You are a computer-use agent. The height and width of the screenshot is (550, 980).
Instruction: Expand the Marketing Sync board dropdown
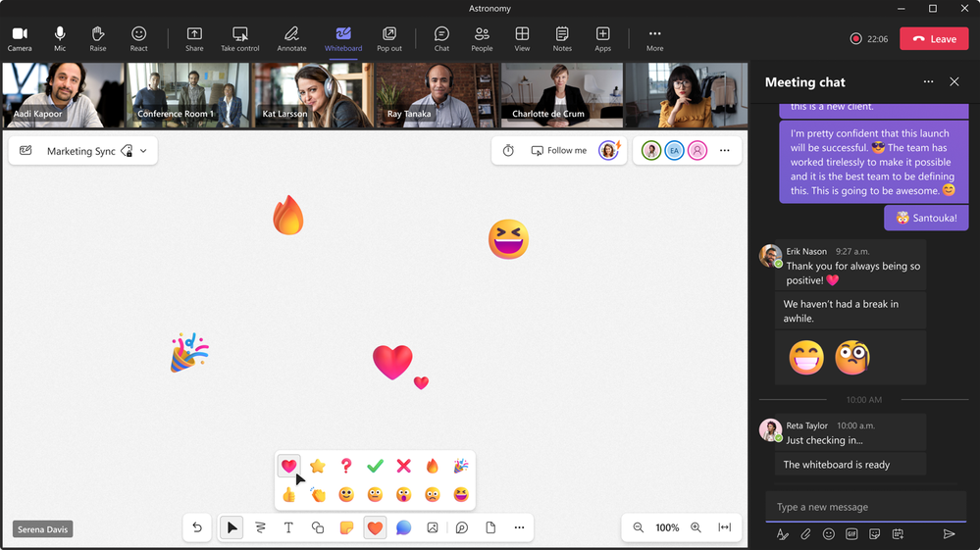(x=144, y=151)
